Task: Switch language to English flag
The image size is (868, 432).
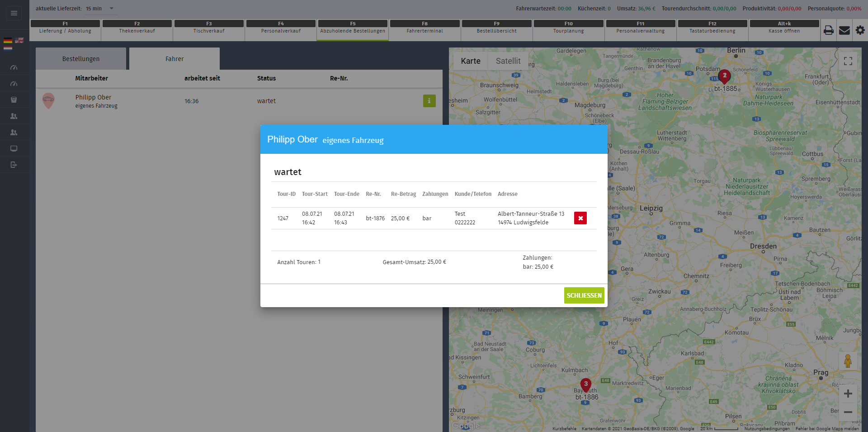Action: tap(19, 40)
